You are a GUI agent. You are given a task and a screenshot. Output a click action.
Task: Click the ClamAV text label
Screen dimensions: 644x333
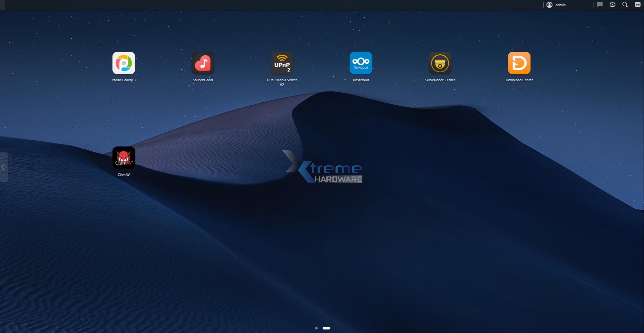(x=124, y=175)
